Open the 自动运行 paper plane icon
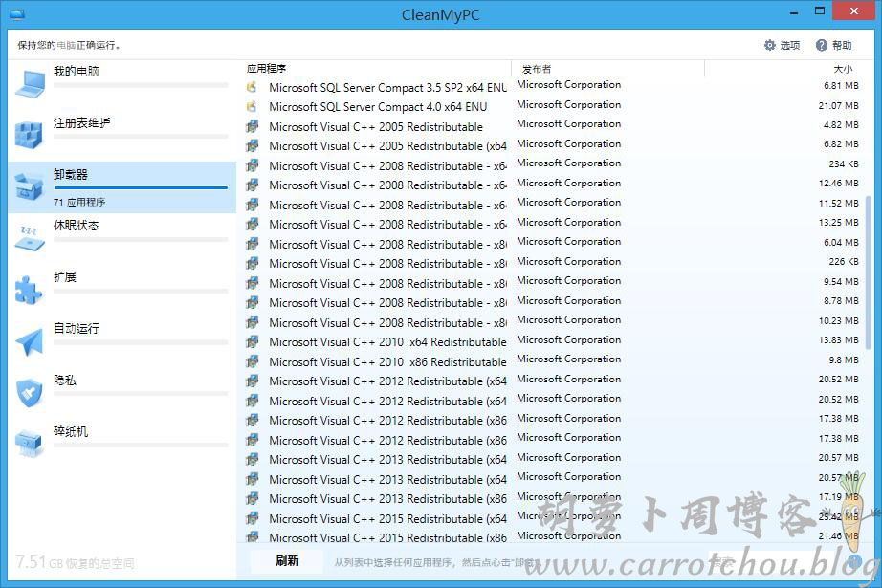This screenshot has width=882, height=588. [x=30, y=341]
